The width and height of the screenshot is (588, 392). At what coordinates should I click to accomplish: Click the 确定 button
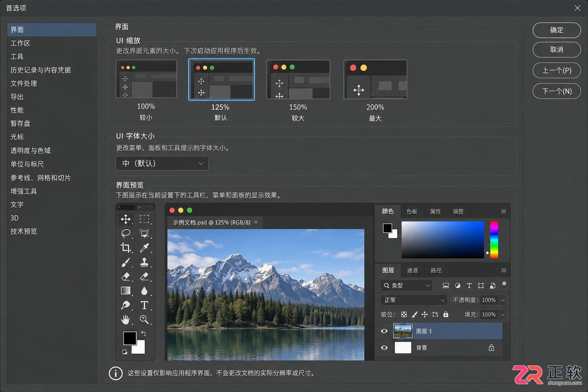557,30
